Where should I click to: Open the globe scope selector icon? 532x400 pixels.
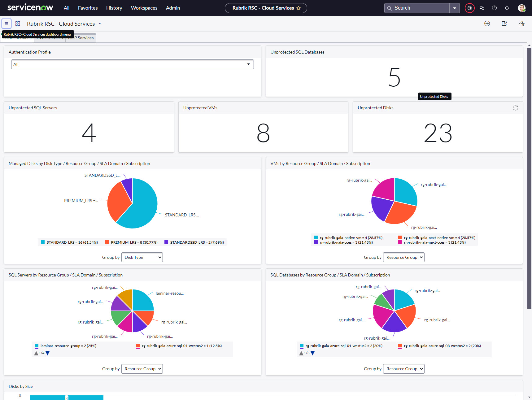coord(470,8)
